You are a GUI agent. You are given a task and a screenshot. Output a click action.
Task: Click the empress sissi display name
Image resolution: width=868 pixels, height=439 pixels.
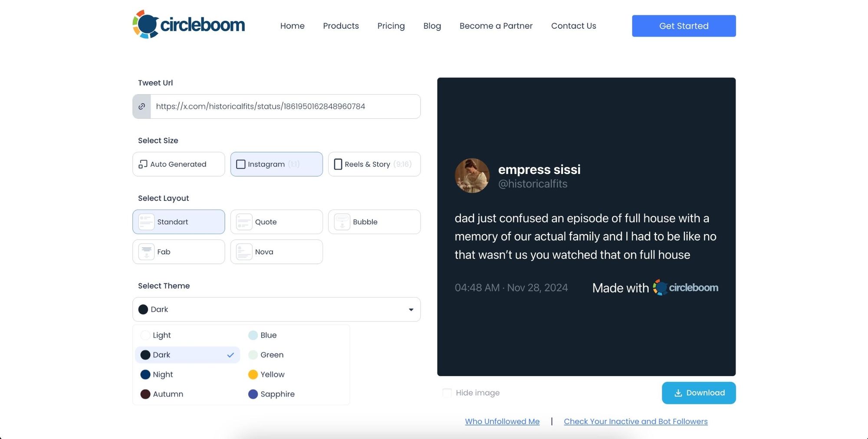pyautogui.click(x=539, y=169)
